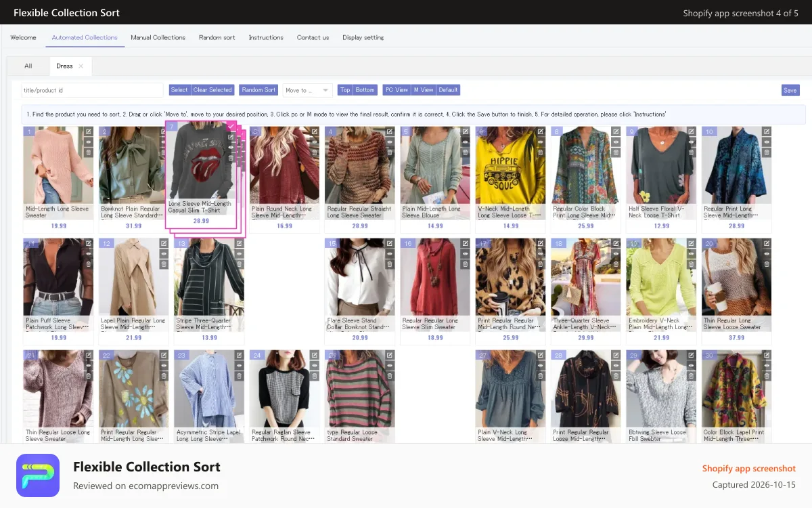Move selected products to Top

coord(345,90)
